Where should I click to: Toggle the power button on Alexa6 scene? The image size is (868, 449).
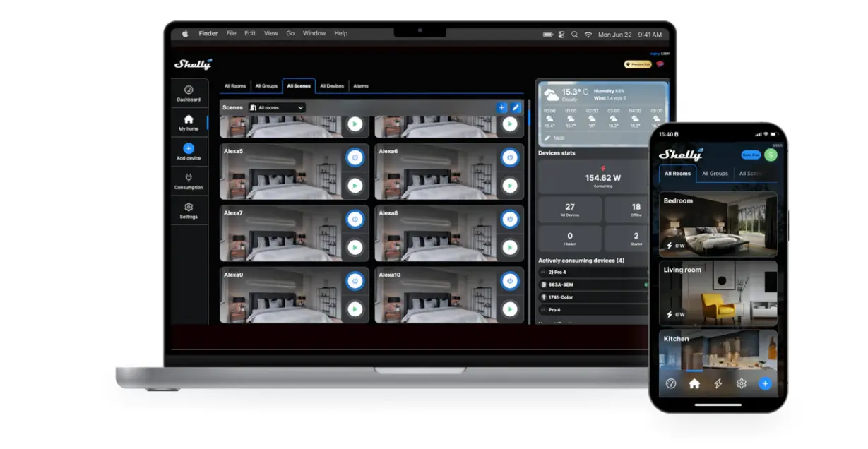[x=509, y=158]
